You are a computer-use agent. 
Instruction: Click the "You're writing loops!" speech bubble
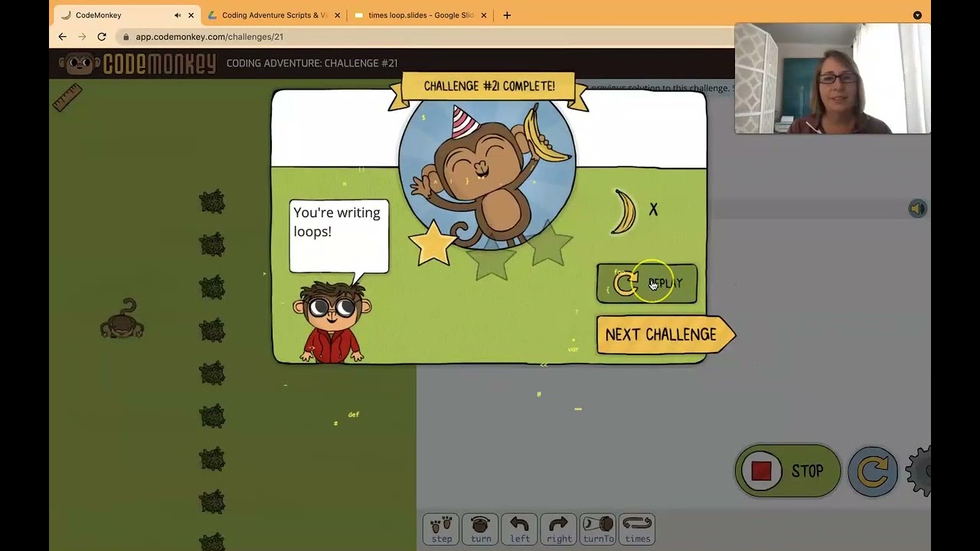point(339,237)
